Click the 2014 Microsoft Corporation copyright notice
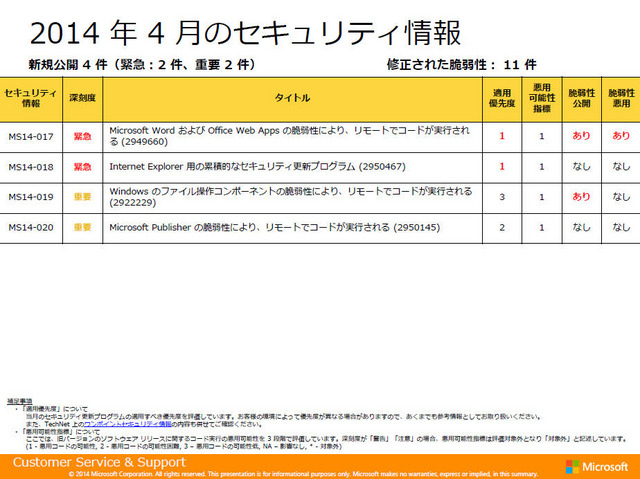This screenshot has height=479, width=640. 303,474
